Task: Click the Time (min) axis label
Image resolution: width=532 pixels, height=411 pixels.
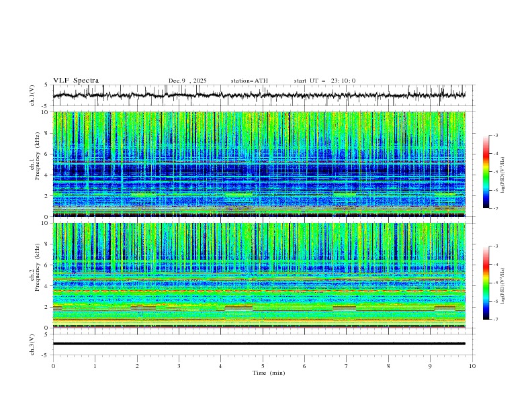Action: [268, 373]
